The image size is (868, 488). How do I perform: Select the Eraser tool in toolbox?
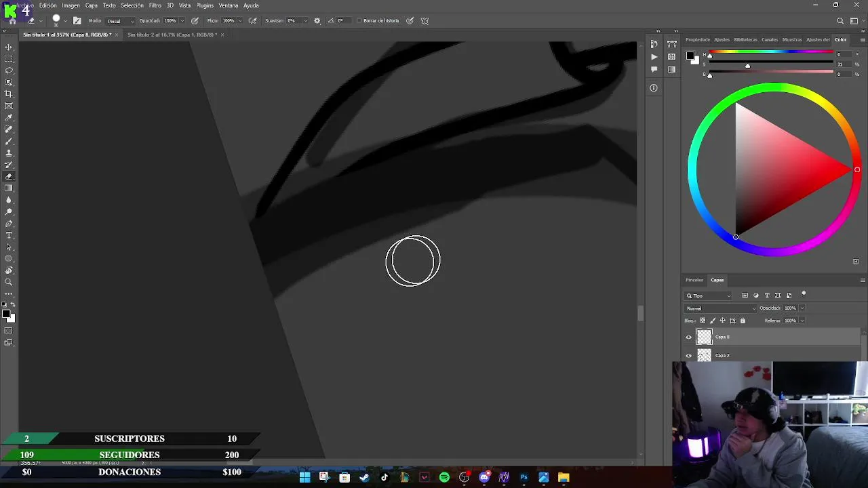(x=9, y=176)
